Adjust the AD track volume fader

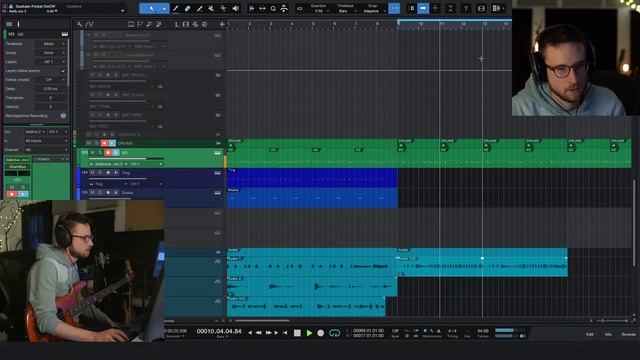(x=127, y=158)
